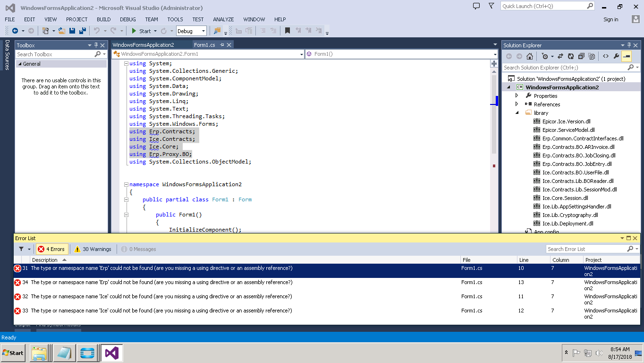
Task: Open Server Manager from the taskbar
Action: [88, 353]
